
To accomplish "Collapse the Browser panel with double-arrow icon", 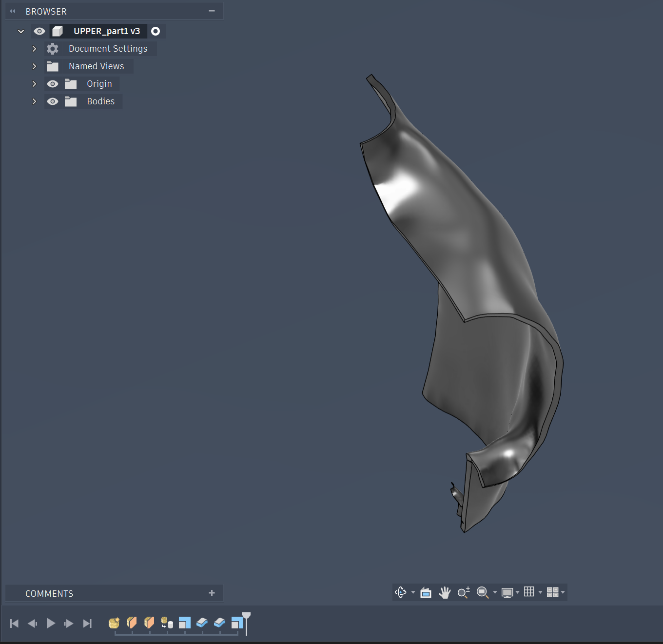I will [13, 11].
